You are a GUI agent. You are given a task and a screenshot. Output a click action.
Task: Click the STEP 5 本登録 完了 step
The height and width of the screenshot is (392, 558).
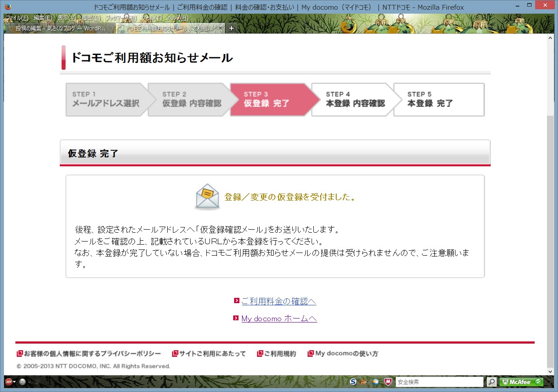tap(439, 99)
